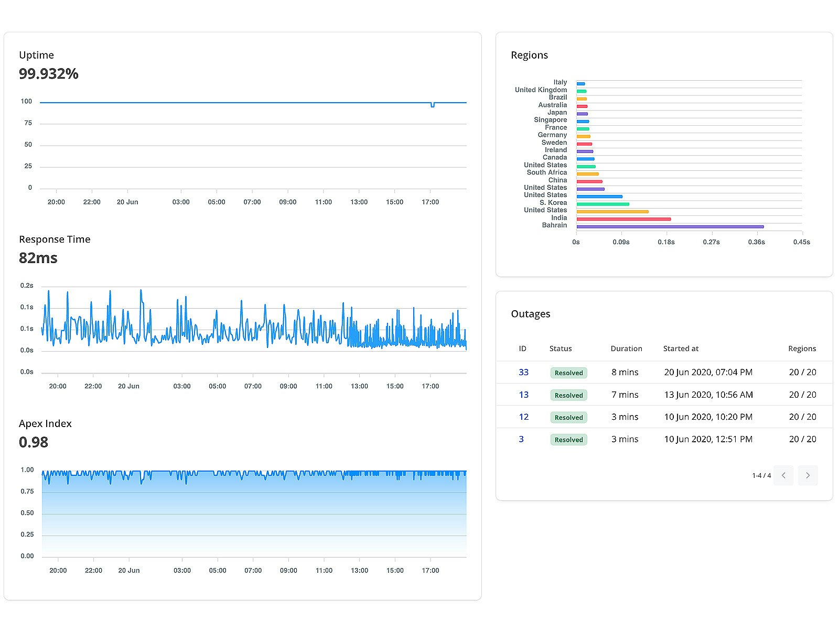Click the Singapore region label

(550, 120)
